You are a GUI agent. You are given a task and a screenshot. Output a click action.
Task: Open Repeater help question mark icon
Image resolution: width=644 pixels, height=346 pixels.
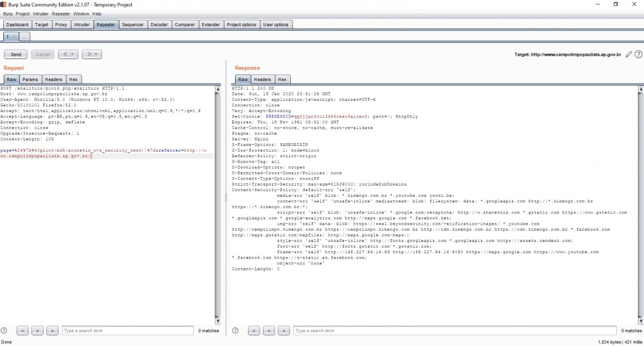click(638, 54)
